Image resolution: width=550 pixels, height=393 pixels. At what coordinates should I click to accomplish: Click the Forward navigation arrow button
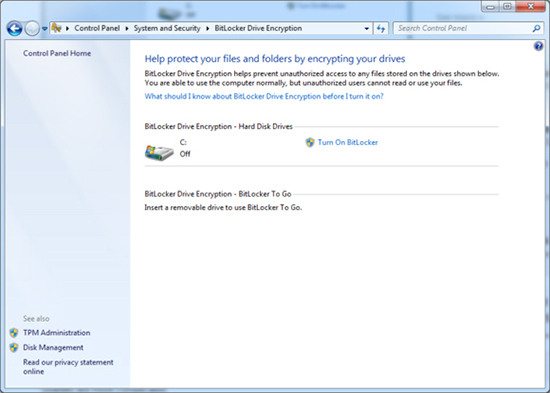pyautogui.click(x=32, y=29)
